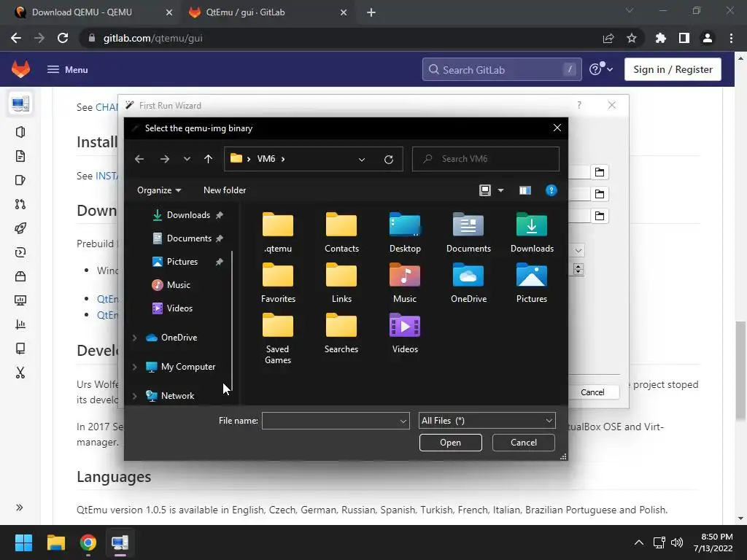747x560 pixels.
Task: Open file type All Files dropdown
Action: (487, 421)
